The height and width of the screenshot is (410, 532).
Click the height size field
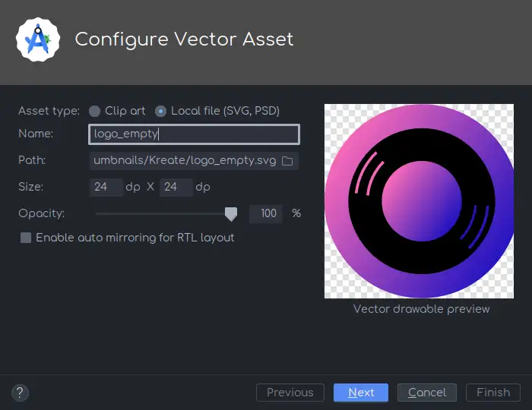click(x=176, y=187)
